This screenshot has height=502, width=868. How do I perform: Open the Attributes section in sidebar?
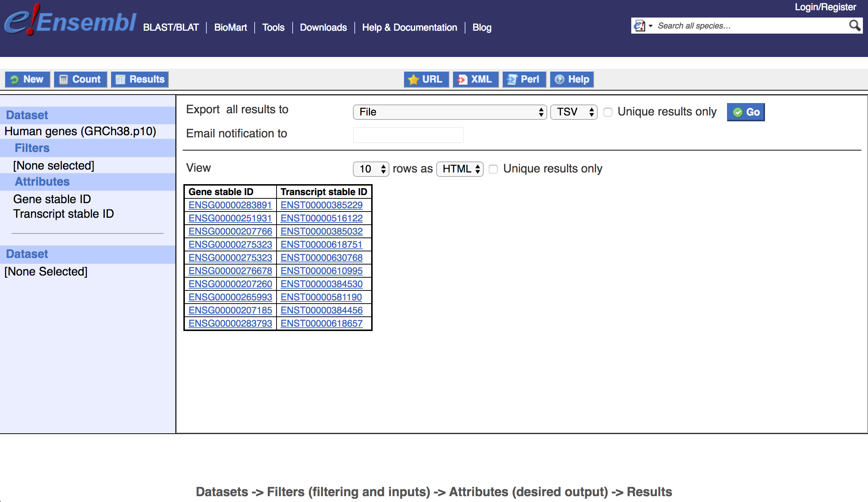(42, 182)
